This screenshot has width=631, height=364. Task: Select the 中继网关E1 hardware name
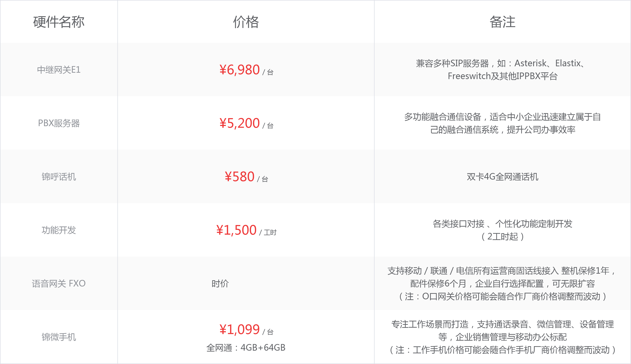click(59, 70)
